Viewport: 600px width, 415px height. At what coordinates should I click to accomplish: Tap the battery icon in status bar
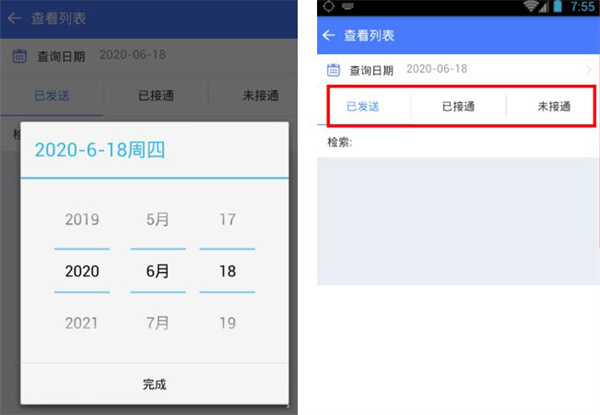click(558, 7)
